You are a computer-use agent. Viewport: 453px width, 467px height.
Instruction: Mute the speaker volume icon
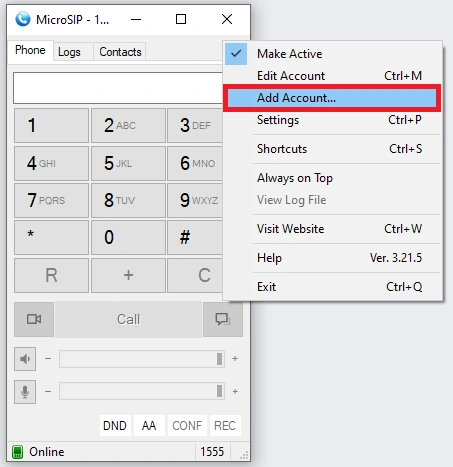click(x=25, y=359)
